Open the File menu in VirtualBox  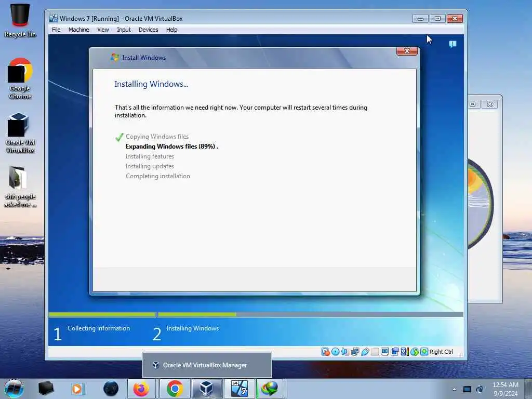[56, 30]
